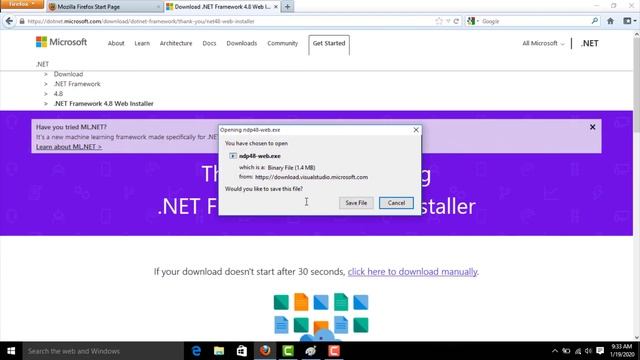This screenshot has width=640, height=360.
Task: Open the gray swirl taskbar icon
Action: coord(311,351)
